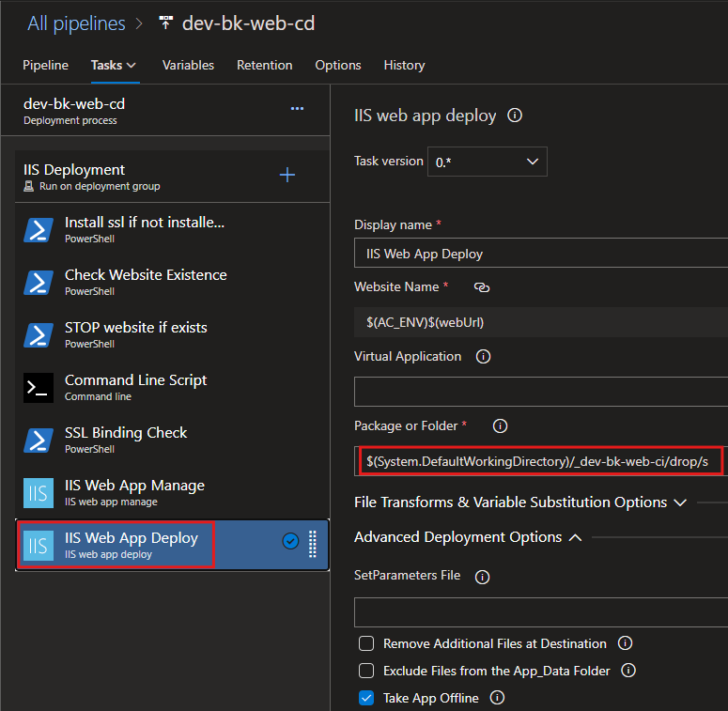Show info for Package or Folder
728x711 pixels.
[500, 426]
